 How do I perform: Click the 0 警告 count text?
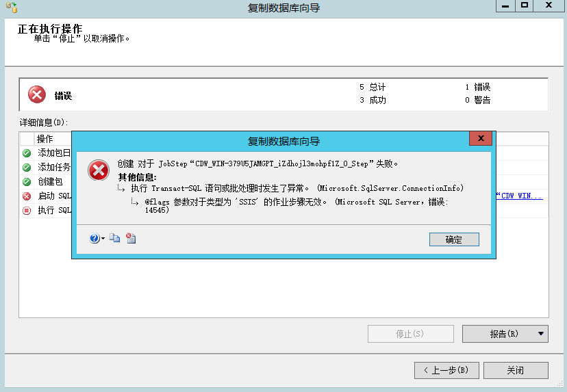point(478,100)
